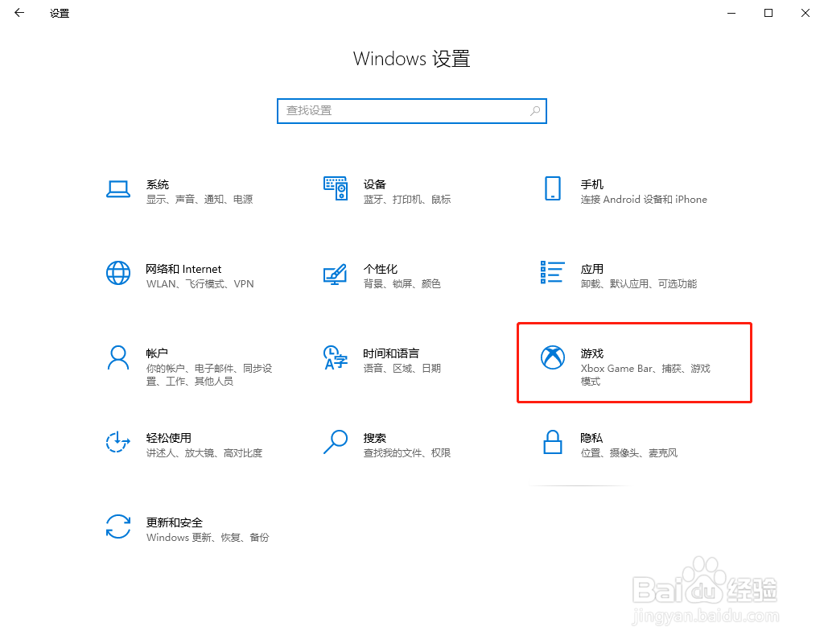Click the back arrow in the title bar
Image resolution: width=824 pixels, height=644 pixels.
[x=19, y=13]
